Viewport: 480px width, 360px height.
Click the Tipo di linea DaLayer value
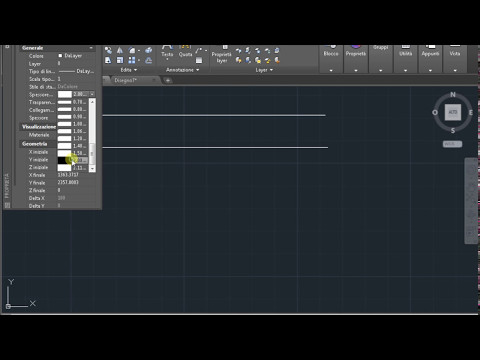click(76, 71)
